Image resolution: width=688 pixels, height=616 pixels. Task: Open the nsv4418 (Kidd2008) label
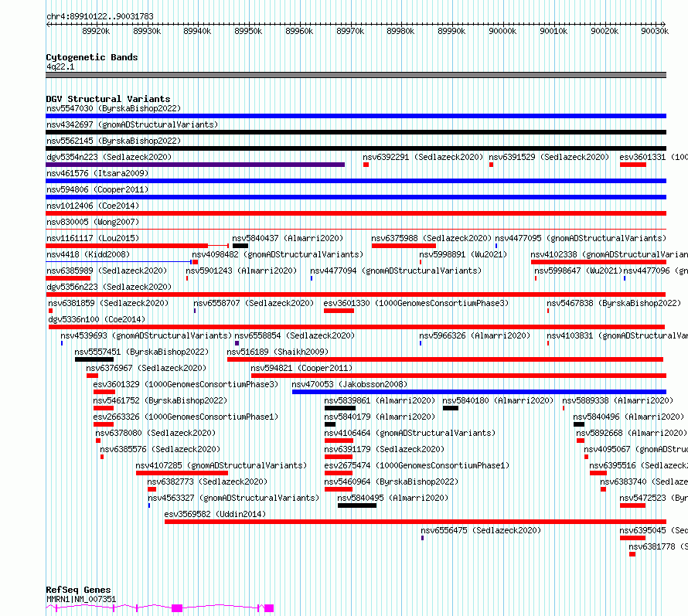[x=88, y=254]
